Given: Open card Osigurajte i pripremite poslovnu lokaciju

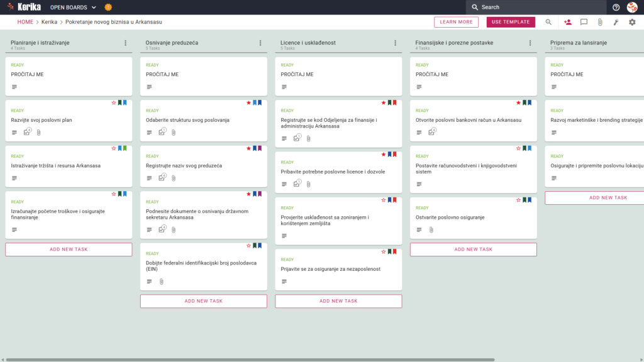Looking at the screenshot, I should (596, 167).
